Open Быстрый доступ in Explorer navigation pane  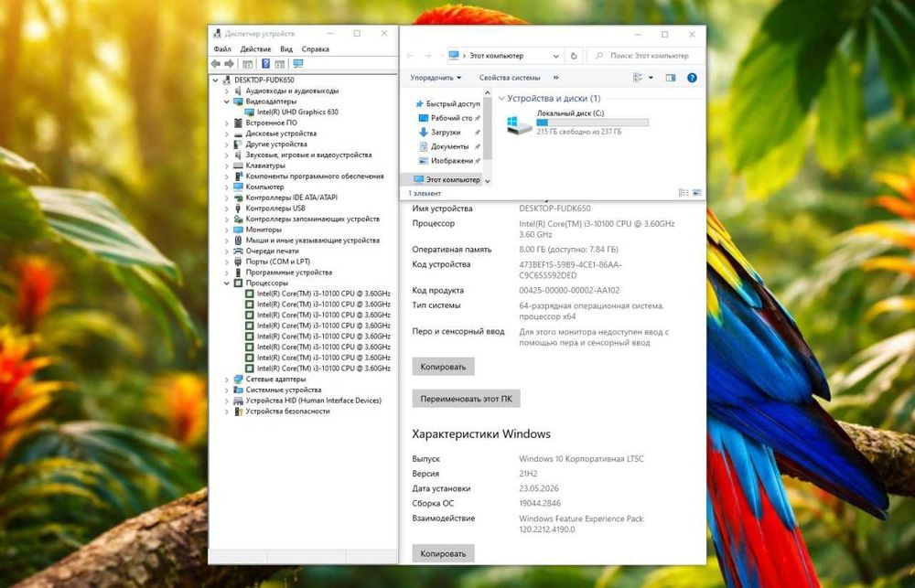click(x=447, y=104)
